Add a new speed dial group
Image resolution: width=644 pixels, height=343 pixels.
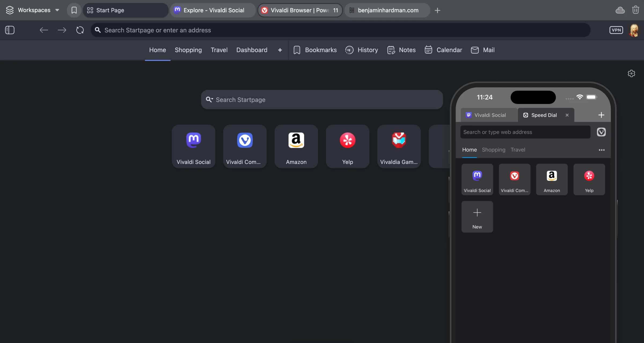tap(280, 50)
